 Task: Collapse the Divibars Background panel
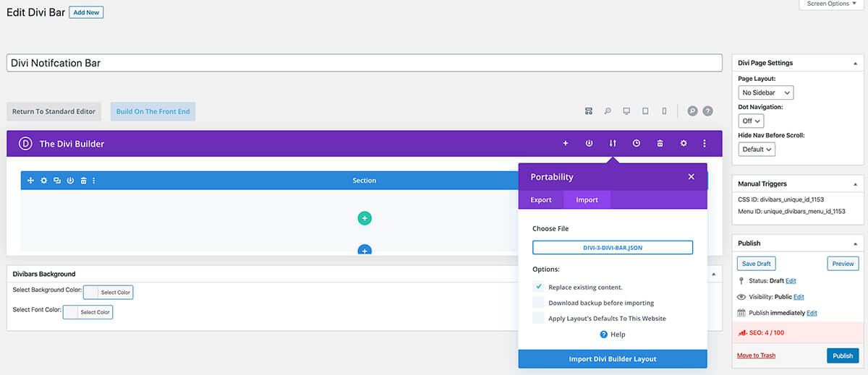click(x=713, y=275)
